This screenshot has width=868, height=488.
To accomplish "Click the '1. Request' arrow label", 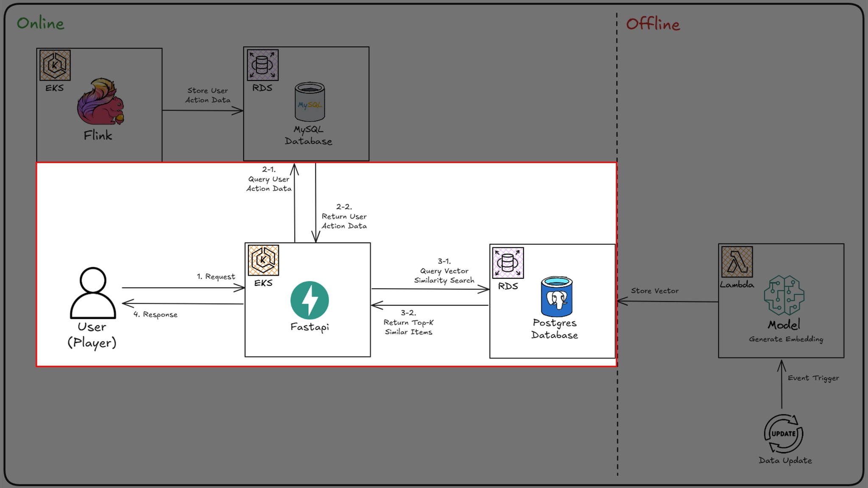I will [216, 277].
